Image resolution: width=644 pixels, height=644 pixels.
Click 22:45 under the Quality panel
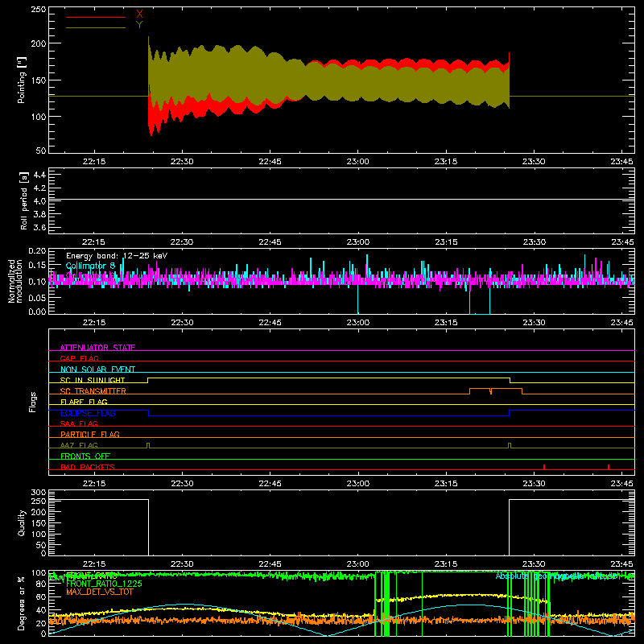(270, 564)
